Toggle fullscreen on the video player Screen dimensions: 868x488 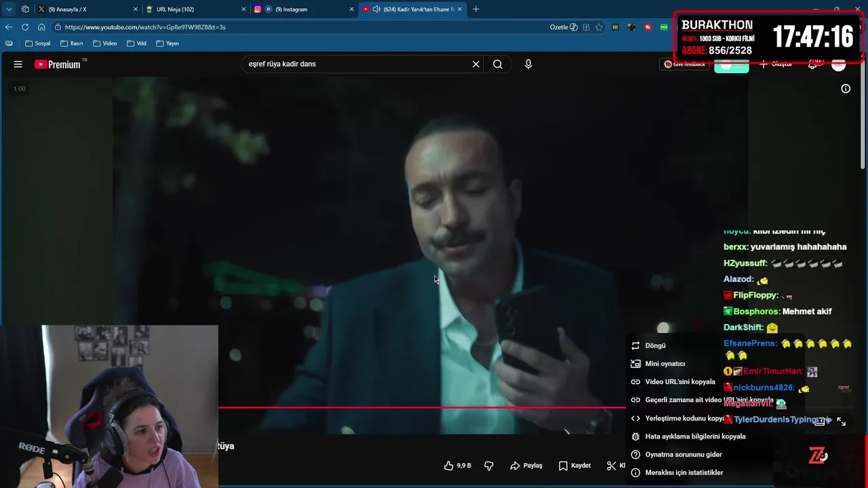(842, 421)
